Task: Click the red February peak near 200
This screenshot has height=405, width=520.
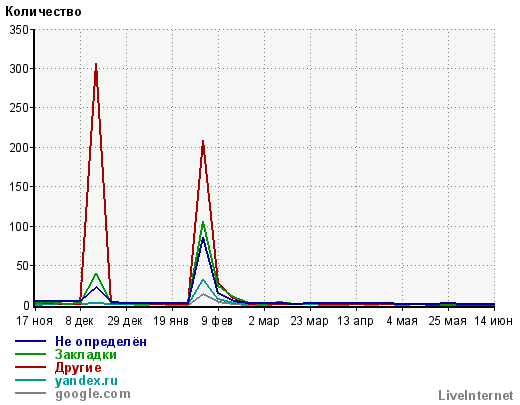Action: click(x=203, y=143)
